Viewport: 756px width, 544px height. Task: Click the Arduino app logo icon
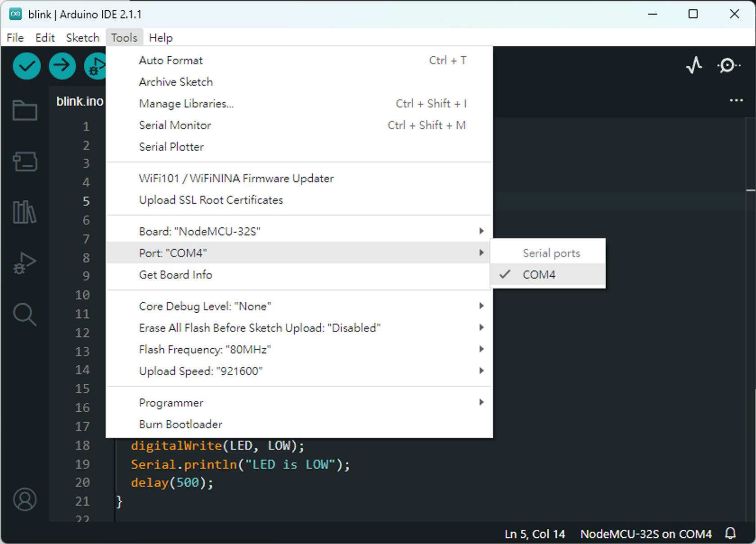pyautogui.click(x=16, y=14)
